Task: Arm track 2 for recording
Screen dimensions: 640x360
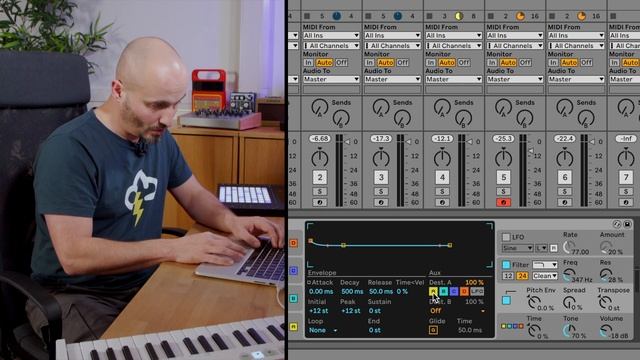Action: point(320,202)
